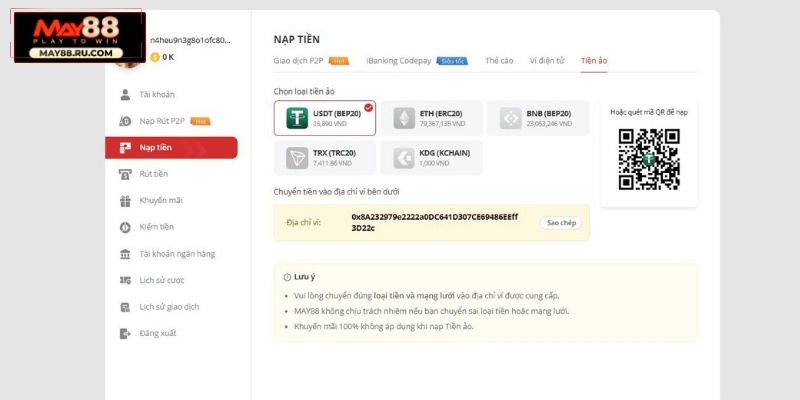Select USDT (BEP20) currency option
This screenshot has width=800, height=400.
[x=324, y=118]
